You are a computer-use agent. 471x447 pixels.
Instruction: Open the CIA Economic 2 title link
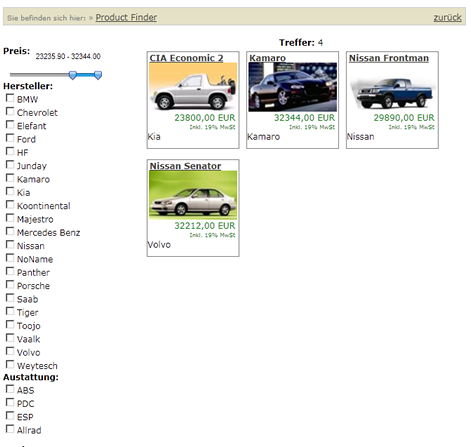pos(186,58)
